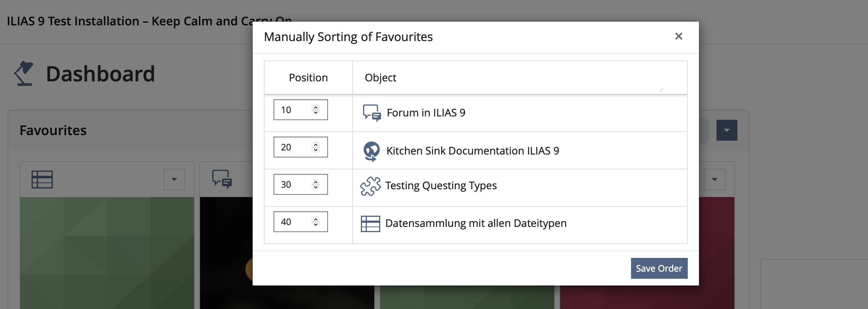Click the Forum in ILIAS 9 icon
Image resolution: width=868 pixels, height=309 pixels.
372,113
